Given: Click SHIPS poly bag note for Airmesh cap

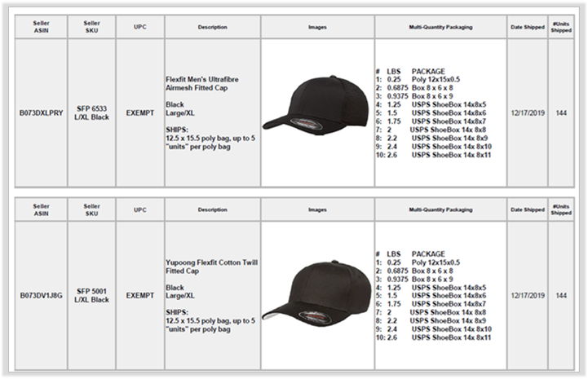Looking at the screenshot, I should click(210, 138).
